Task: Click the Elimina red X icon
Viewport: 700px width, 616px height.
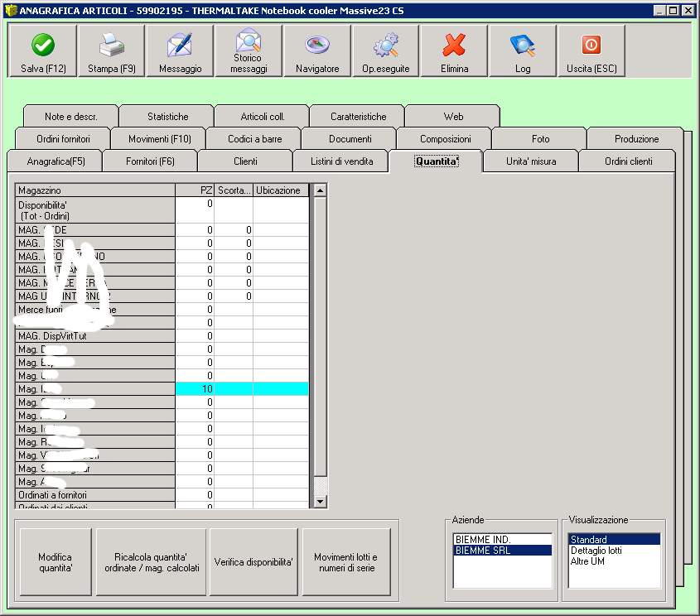Action: tap(455, 45)
